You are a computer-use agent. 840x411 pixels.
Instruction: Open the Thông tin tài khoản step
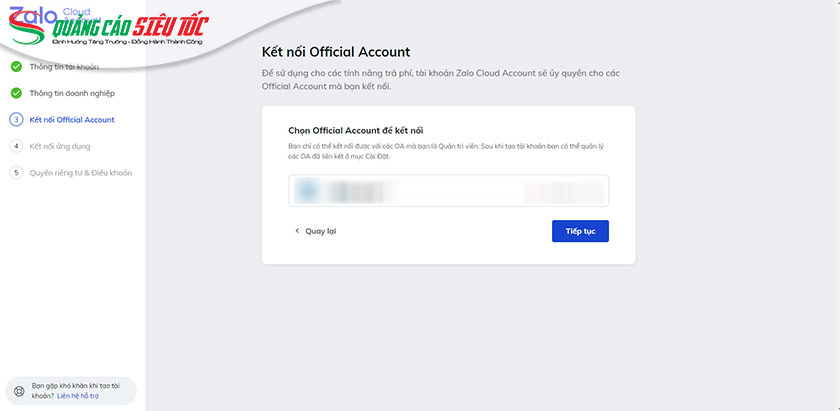click(64, 67)
